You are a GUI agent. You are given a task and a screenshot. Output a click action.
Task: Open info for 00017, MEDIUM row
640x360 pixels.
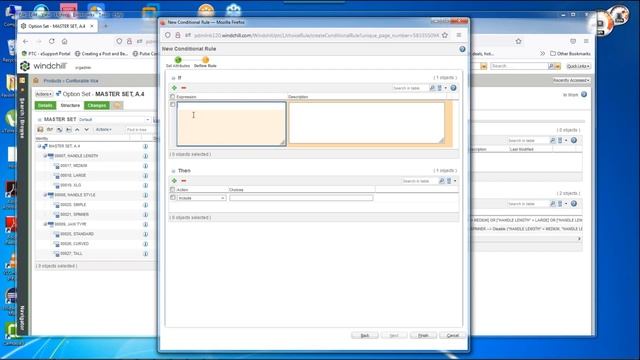click(145, 166)
